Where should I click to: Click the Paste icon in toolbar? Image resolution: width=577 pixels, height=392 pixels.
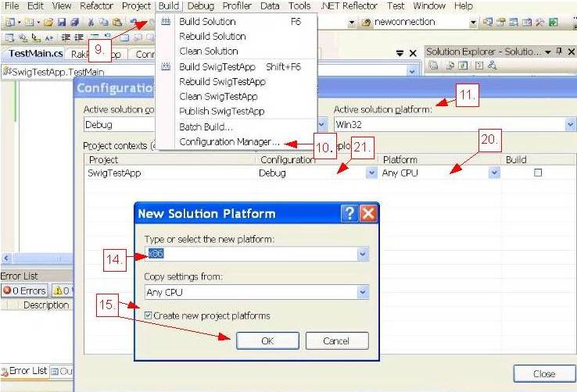(x=116, y=23)
